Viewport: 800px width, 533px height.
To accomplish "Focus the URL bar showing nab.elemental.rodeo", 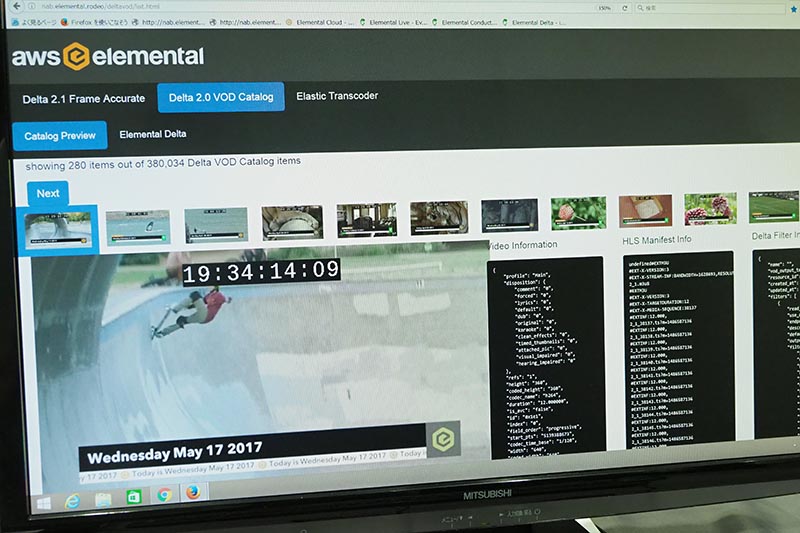I will click(306, 7).
